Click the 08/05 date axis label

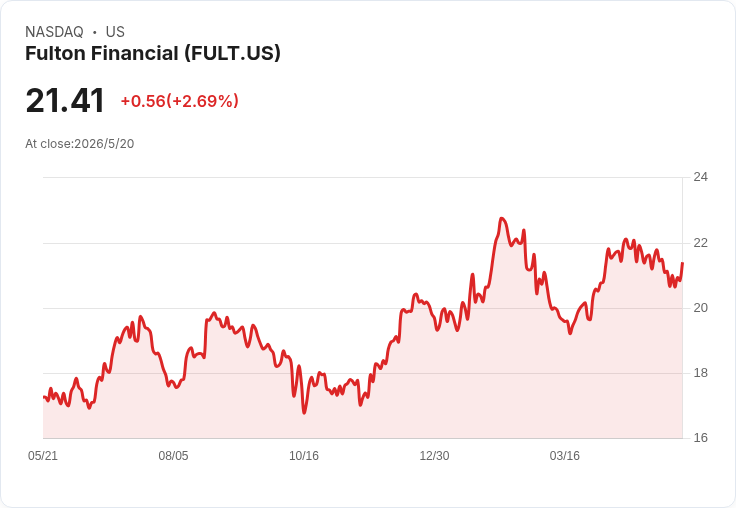click(x=173, y=456)
